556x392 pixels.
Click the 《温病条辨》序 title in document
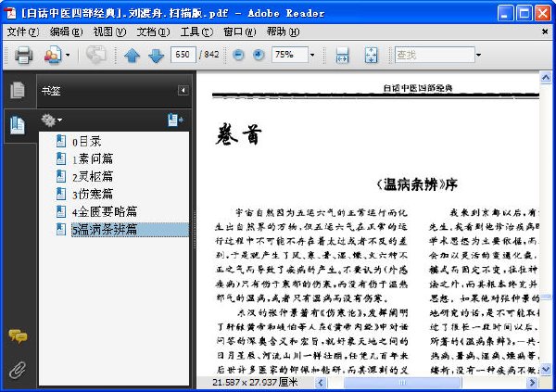pos(416,184)
